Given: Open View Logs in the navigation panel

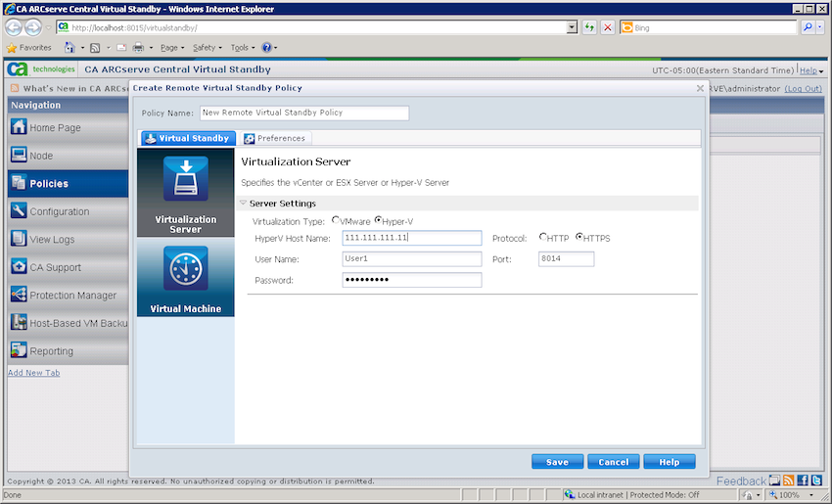Looking at the screenshot, I should (68, 239).
